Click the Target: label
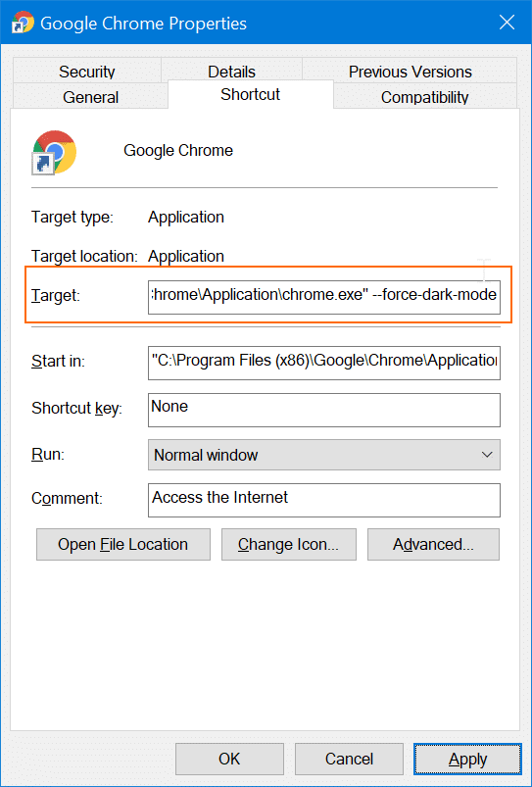This screenshot has height=787, width=532. click(x=56, y=296)
